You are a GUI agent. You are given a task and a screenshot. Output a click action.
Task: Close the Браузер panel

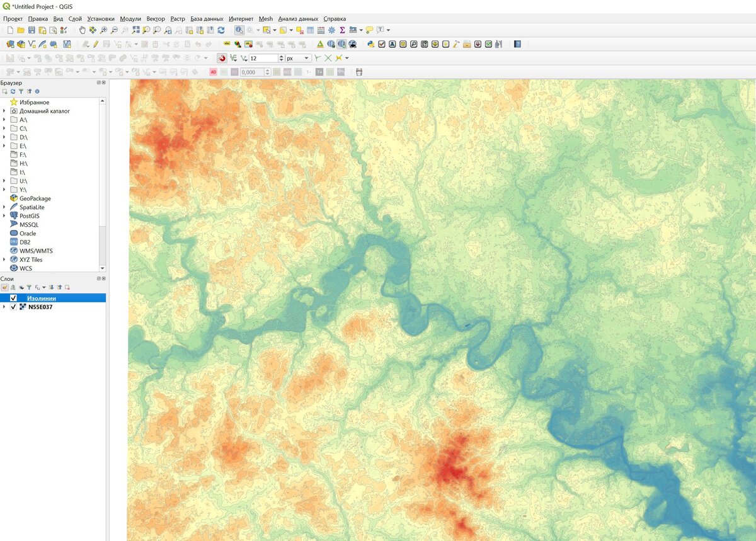tap(104, 83)
